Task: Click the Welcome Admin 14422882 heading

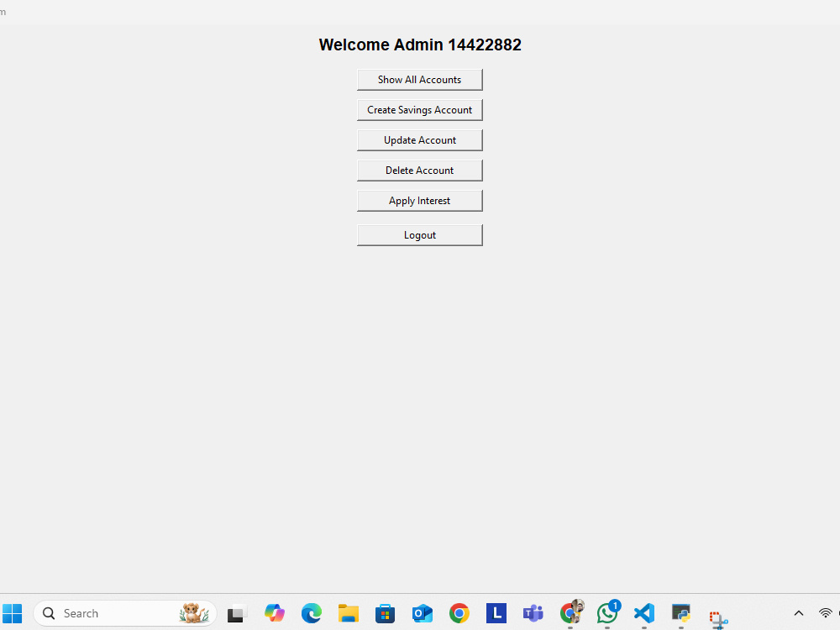Action: pos(420,45)
